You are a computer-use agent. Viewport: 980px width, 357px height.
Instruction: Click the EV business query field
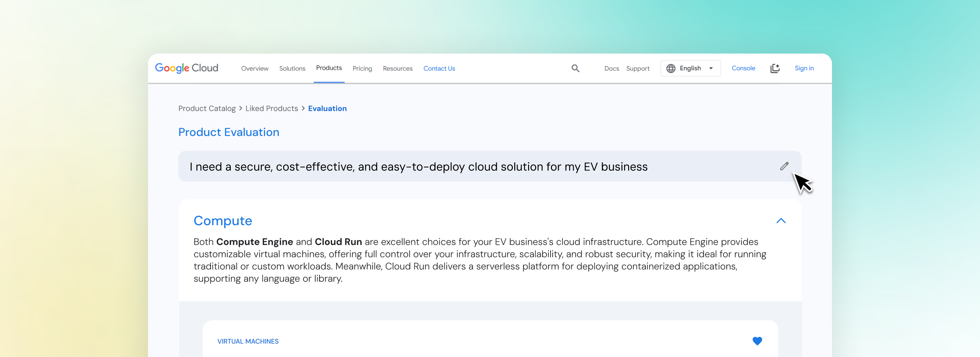(490, 166)
